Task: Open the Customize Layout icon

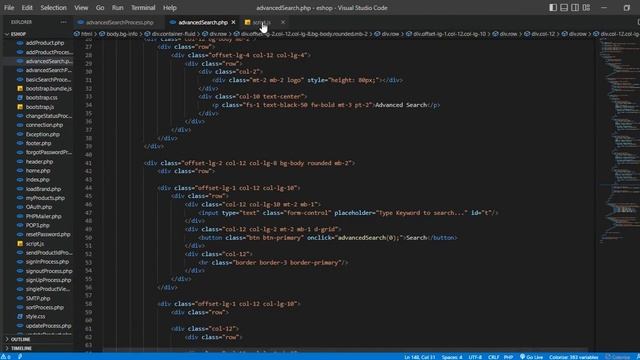Action: tap(586, 8)
